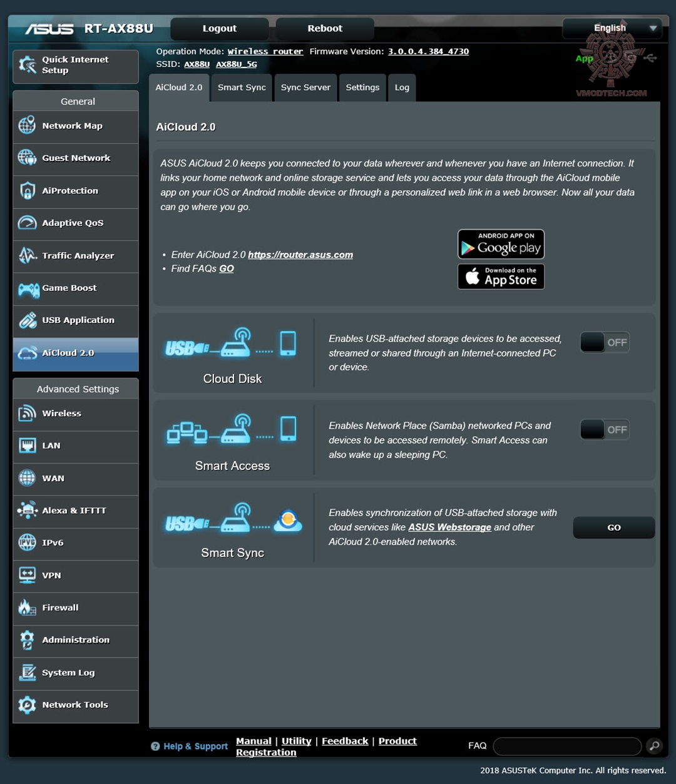Click the Cloud Disk diagram icon
This screenshot has height=784, width=676.
coord(231,343)
